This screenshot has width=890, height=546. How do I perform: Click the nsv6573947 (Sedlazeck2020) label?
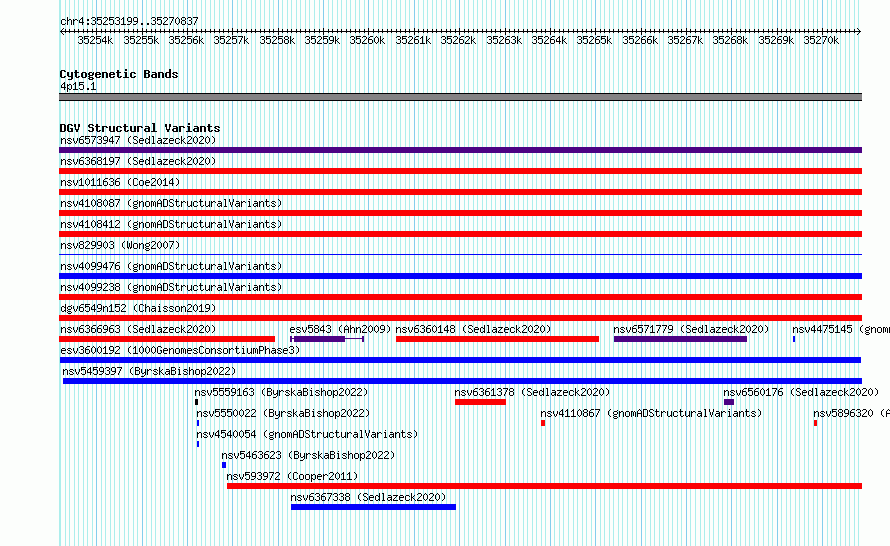[138, 140]
